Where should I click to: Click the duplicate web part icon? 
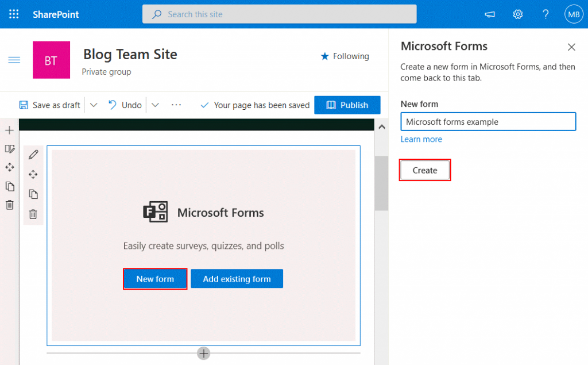[x=33, y=194]
